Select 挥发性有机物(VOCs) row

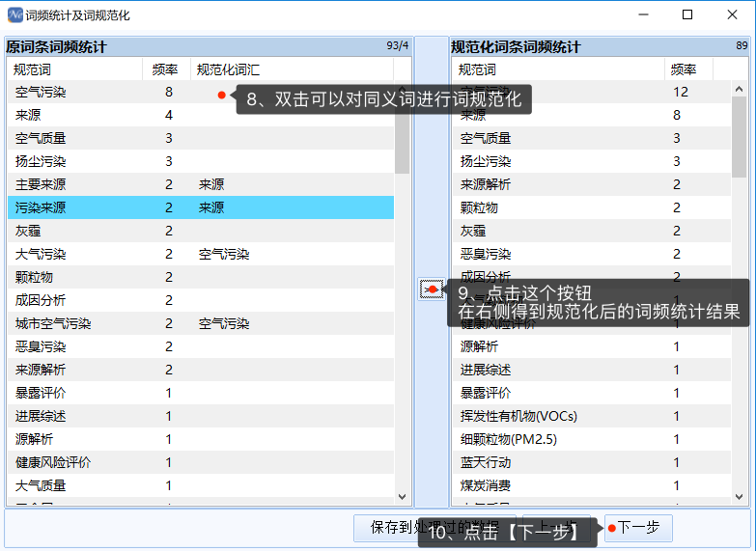pos(592,416)
